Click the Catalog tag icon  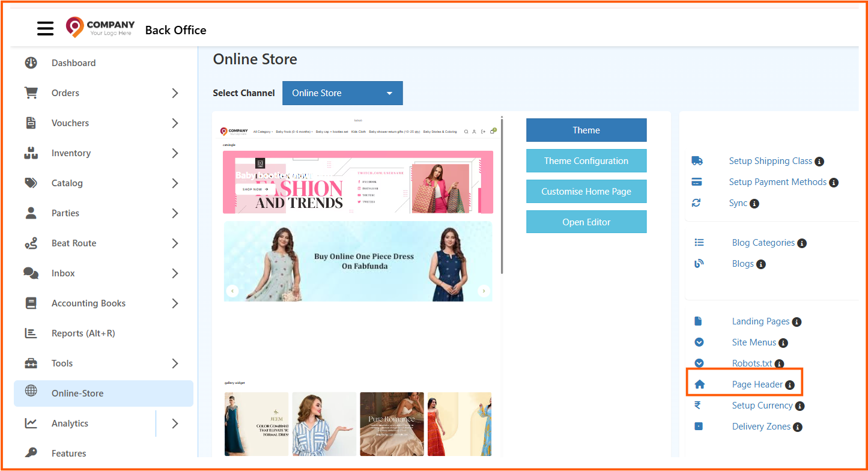pyautogui.click(x=31, y=183)
